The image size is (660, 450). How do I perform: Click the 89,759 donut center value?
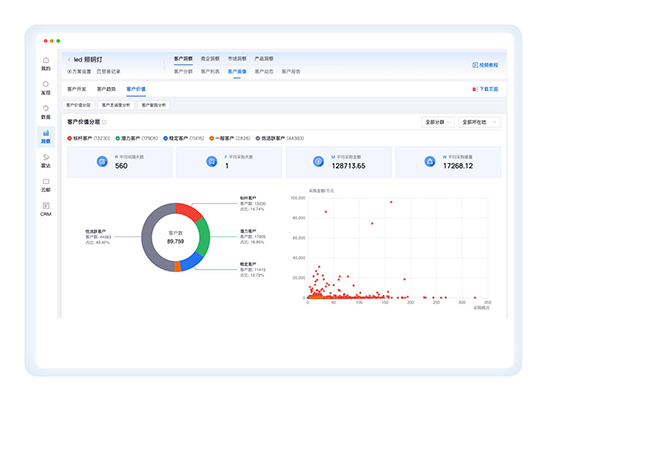tap(176, 242)
